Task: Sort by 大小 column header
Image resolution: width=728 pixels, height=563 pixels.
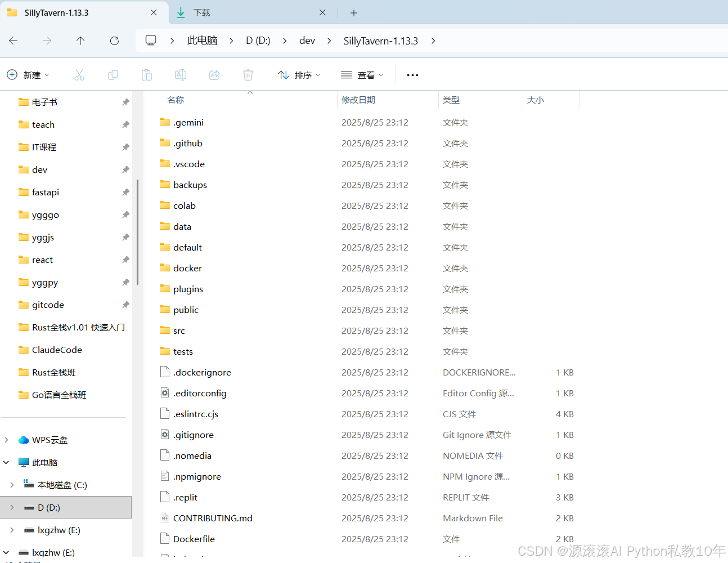Action: pos(536,100)
